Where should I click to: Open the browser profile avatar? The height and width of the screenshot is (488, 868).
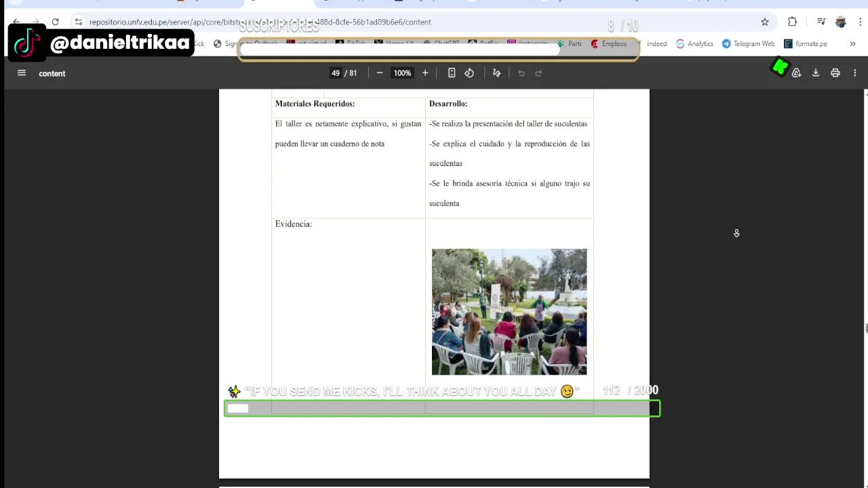coord(841,22)
